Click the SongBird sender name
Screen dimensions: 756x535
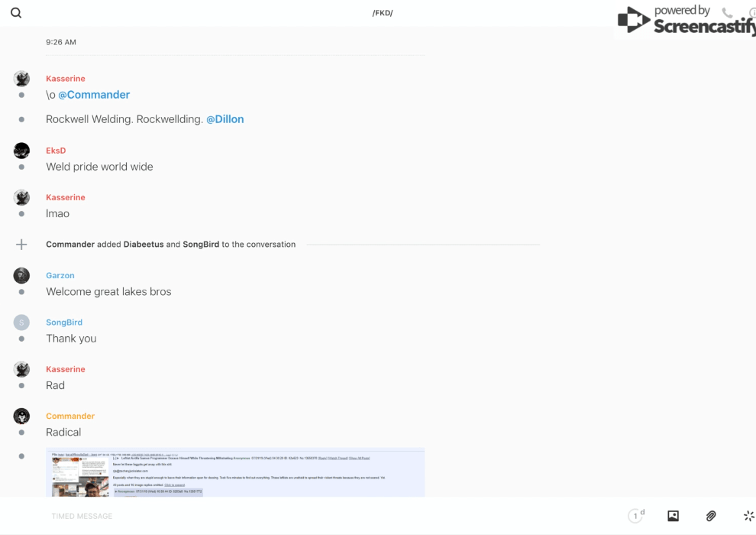tap(64, 323)
